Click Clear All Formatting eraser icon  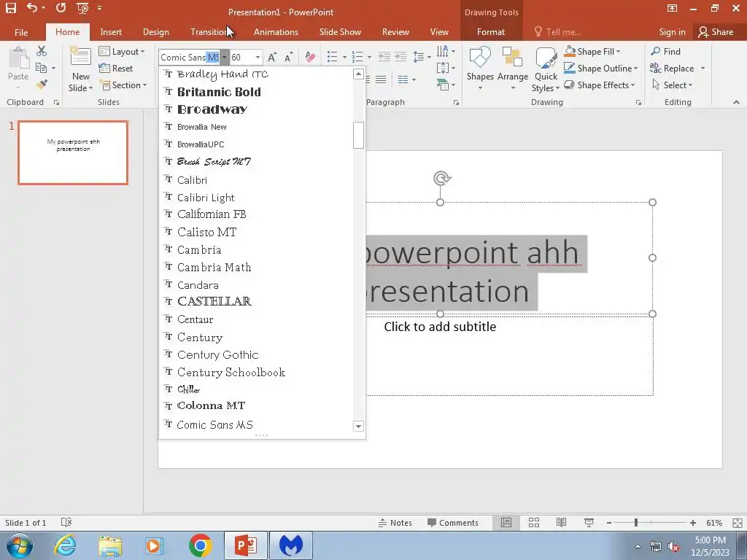(x=310, y=57)
